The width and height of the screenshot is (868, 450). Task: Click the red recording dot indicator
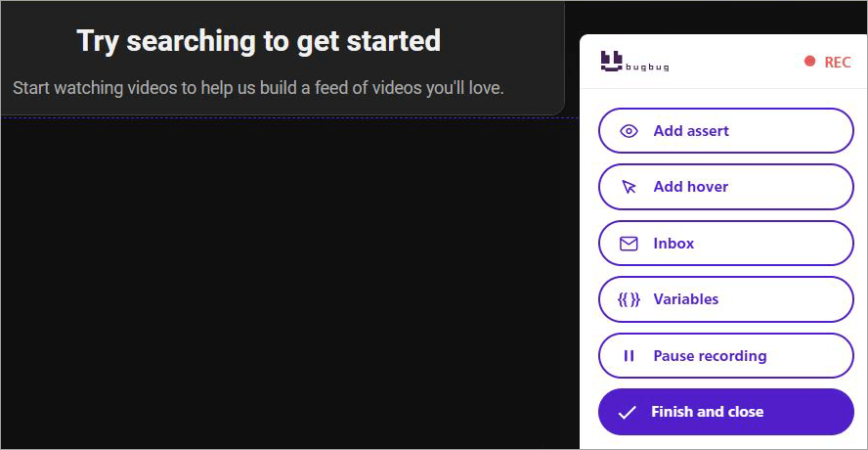coord(809,62)
